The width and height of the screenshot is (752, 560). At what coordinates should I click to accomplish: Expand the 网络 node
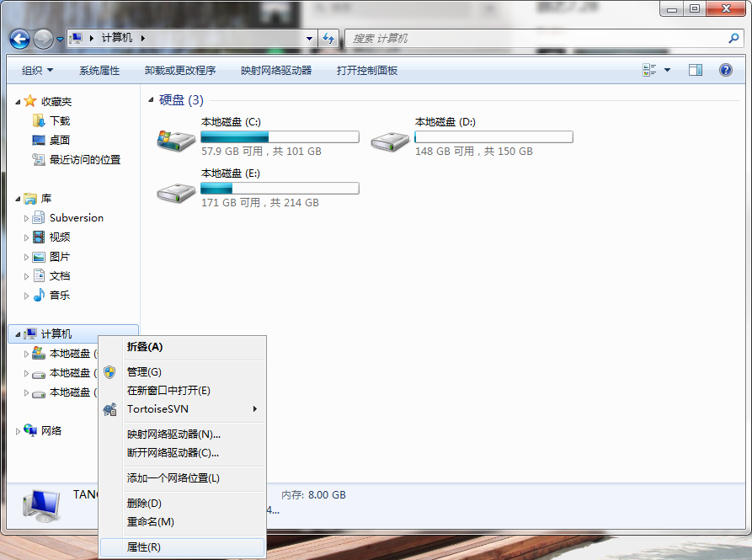pyautogui.click(x=18, y=431)
